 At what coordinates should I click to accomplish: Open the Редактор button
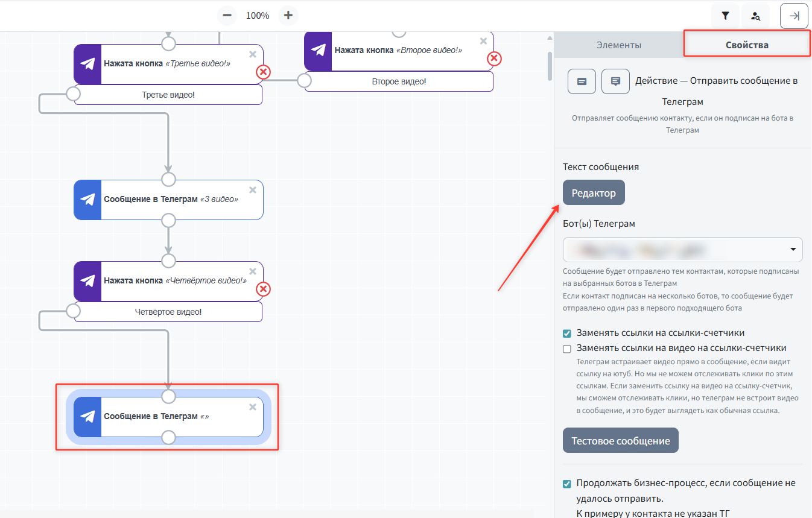click(594, 193)
